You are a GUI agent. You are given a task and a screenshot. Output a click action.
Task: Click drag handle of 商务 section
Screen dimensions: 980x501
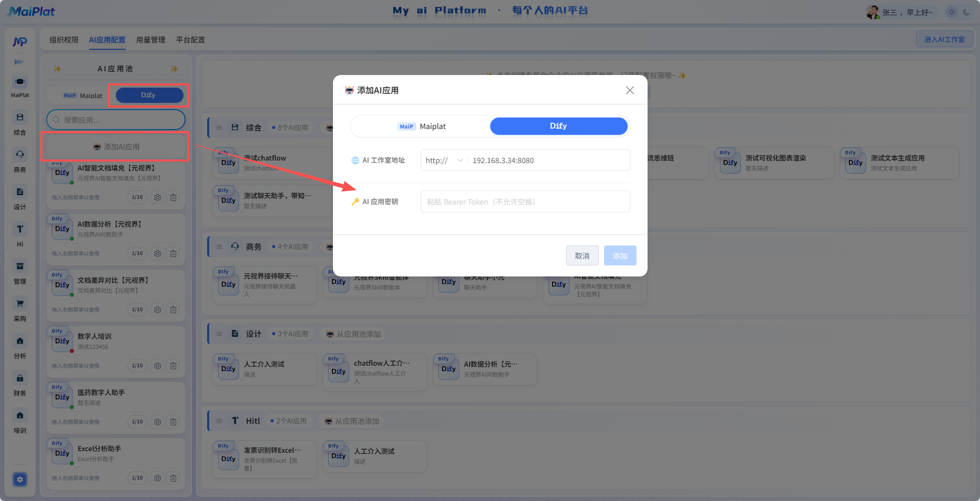[x=219, y=247]
